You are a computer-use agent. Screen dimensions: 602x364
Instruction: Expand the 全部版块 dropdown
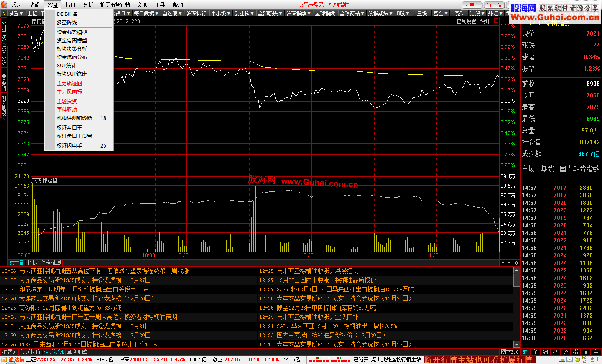[270, 13]
